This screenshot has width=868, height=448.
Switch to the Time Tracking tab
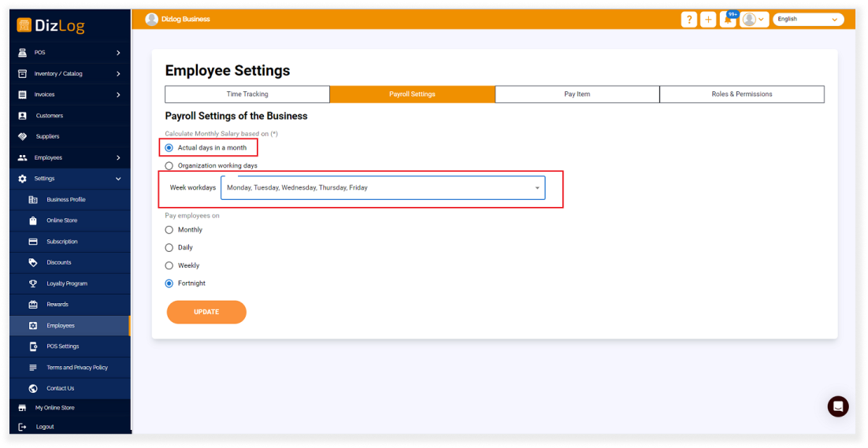(247, 94)
